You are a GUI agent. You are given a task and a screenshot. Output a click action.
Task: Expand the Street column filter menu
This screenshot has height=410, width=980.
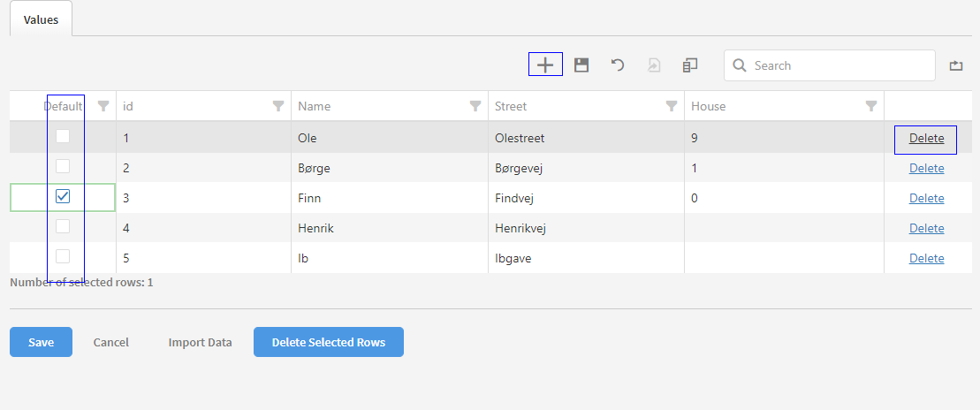click(x=672, y=106)
